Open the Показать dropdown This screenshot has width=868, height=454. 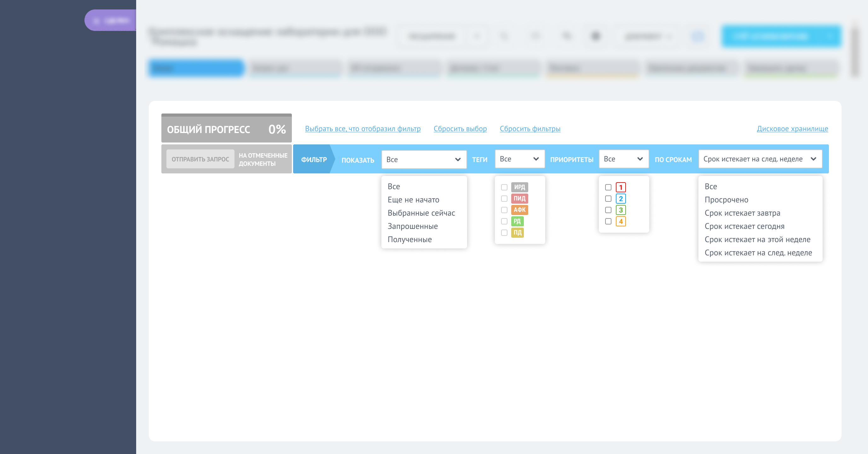click(x=424, y=160)
